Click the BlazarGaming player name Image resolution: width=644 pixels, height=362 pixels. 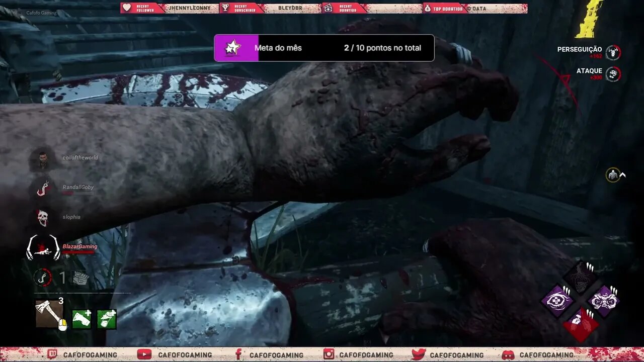80,246
